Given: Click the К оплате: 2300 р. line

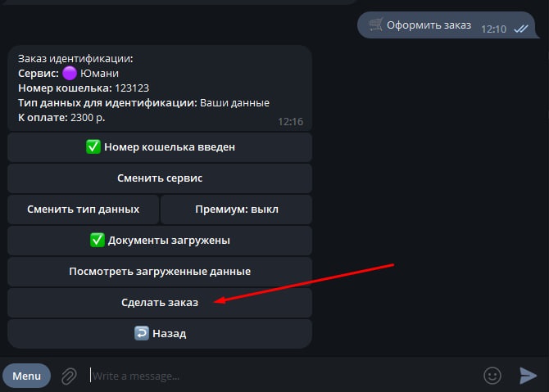Looking at the screenshot, I should coord(61,117).
